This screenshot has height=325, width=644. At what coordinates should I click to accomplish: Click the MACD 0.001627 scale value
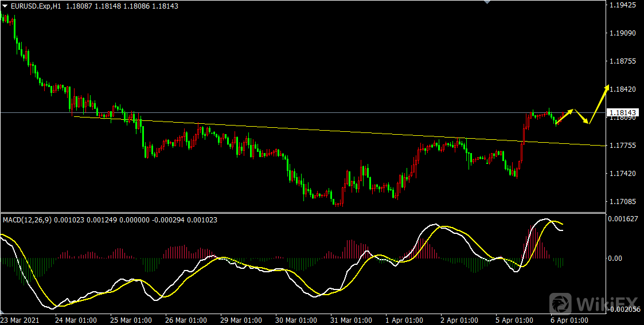coord(623,219)
